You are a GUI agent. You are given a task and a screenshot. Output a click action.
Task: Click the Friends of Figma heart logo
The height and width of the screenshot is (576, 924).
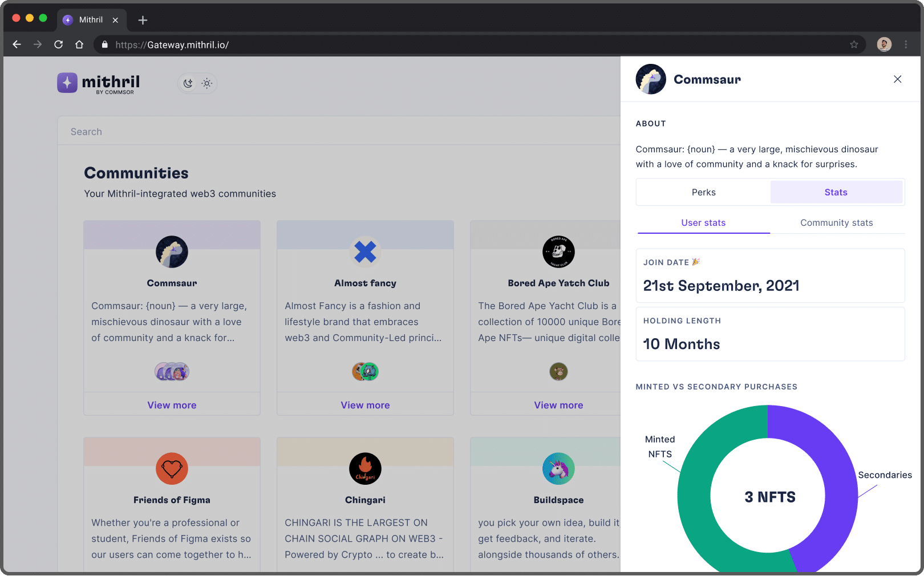[x=172, y=468]
